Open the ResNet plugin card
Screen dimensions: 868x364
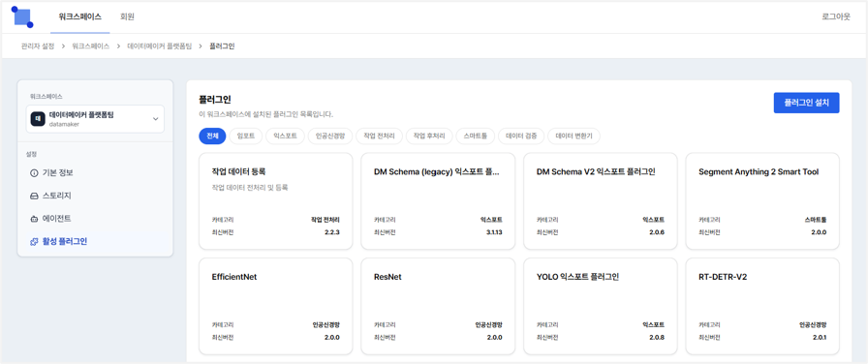click(438, 306)
